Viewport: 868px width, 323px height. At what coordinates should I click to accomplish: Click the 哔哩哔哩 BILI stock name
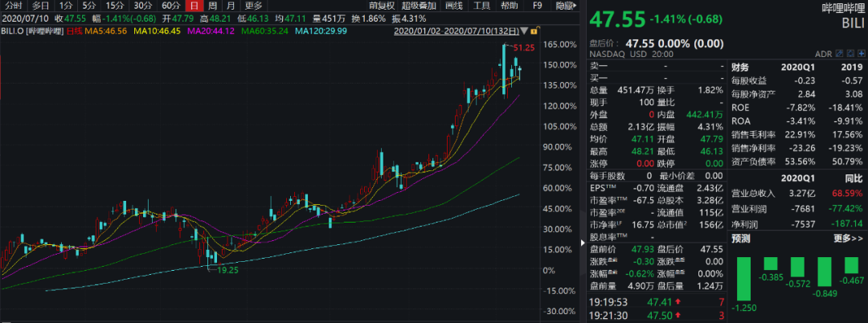point(843,14)
